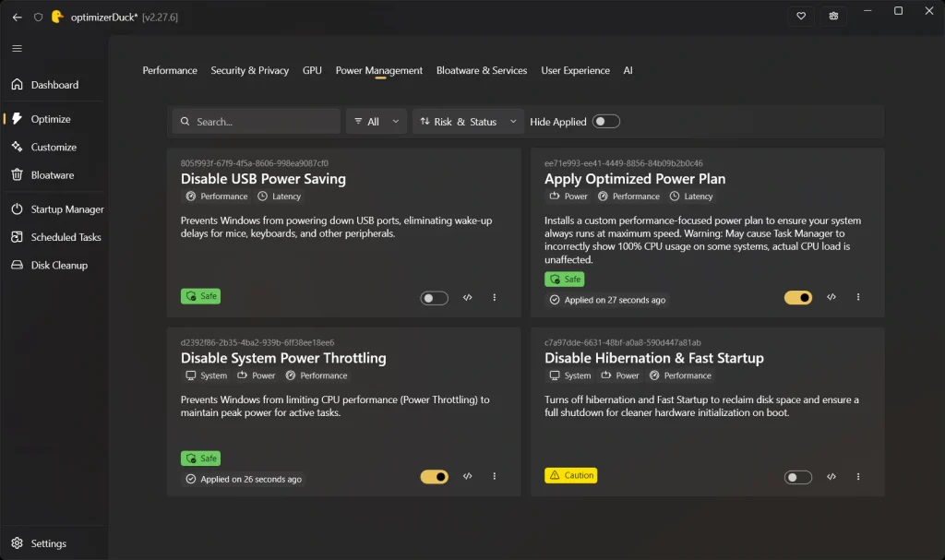Screen dimensions: 945x560
Task: Toggle the hamburger navigation menu
Action: click(17, 48)
